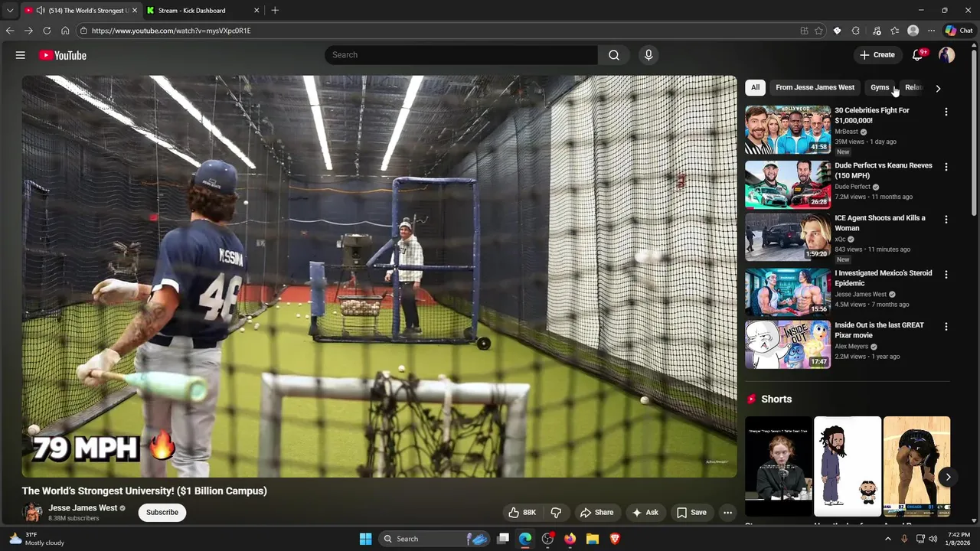Open Brave browser from the taskbar

[614, 539]
